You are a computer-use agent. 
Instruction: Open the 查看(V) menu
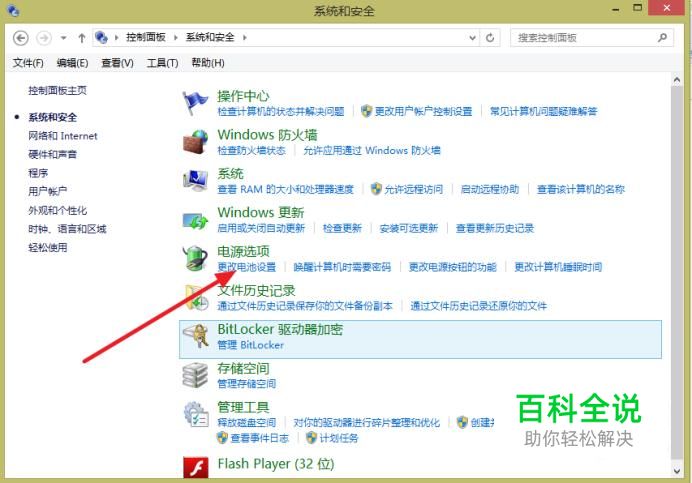tap(117, 63)
